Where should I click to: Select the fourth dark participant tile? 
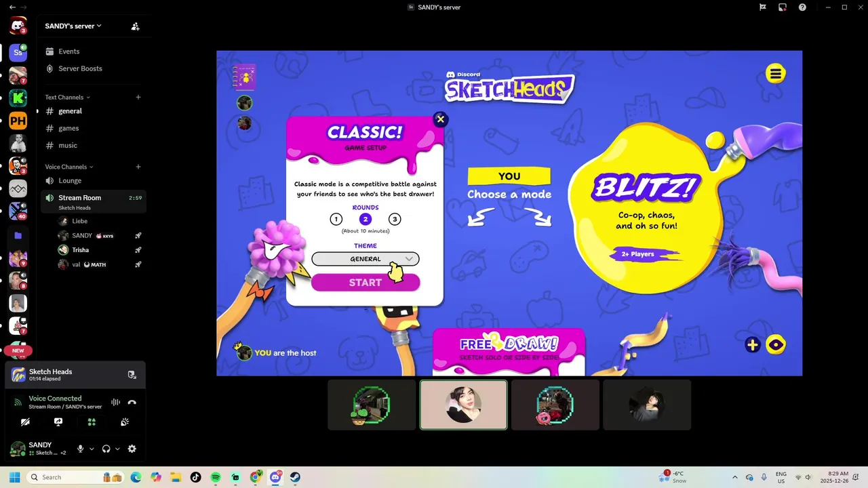(647, 405)
